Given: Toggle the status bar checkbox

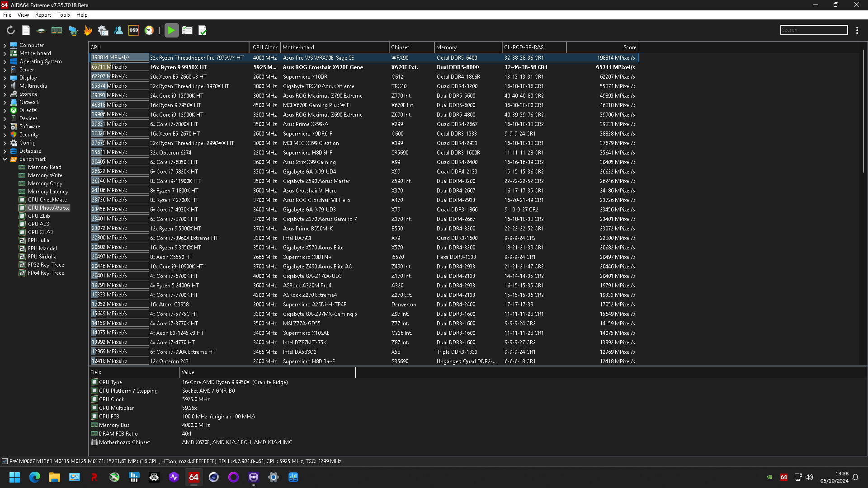Looking at the screenshot, I should click(x=5, y=461).
